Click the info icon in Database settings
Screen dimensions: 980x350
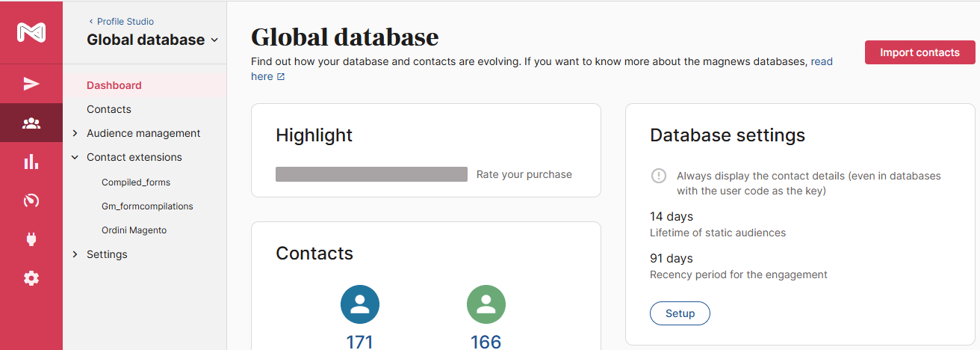pos(658,176)
